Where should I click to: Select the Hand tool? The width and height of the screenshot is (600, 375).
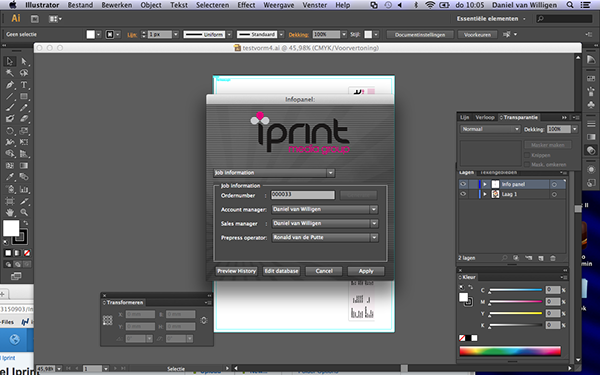point(10,212)
